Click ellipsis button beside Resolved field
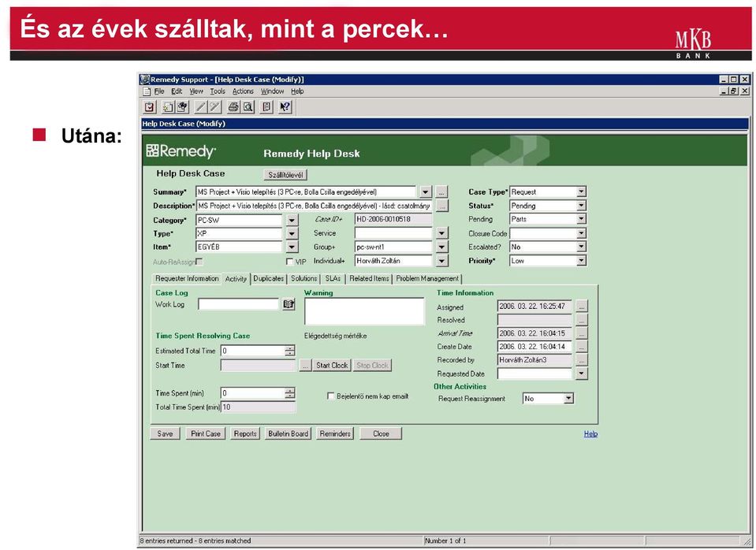 click(582, 320)
